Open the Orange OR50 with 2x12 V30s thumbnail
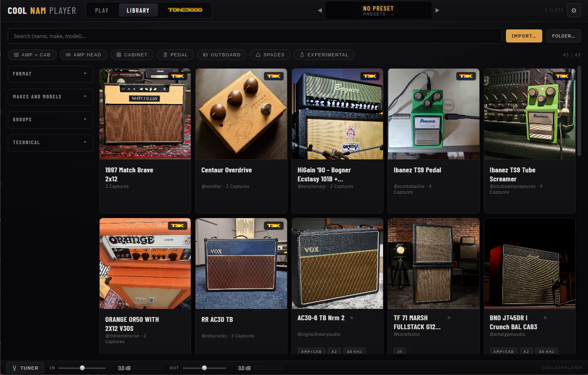 click(x=145, y=263)
